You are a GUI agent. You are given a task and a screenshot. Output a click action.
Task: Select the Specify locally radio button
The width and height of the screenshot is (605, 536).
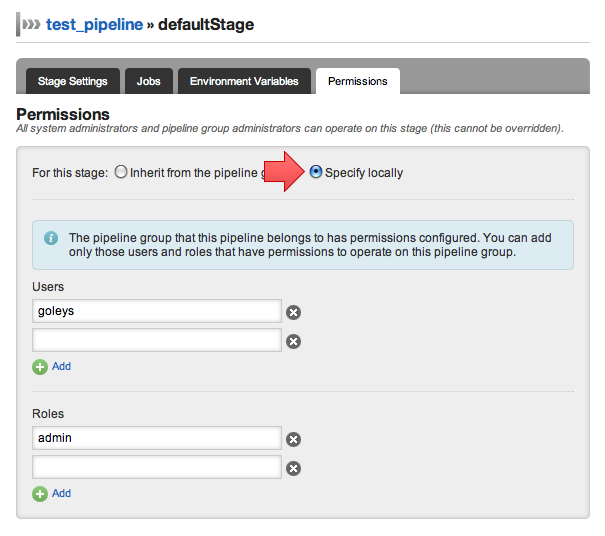[316, 172]
